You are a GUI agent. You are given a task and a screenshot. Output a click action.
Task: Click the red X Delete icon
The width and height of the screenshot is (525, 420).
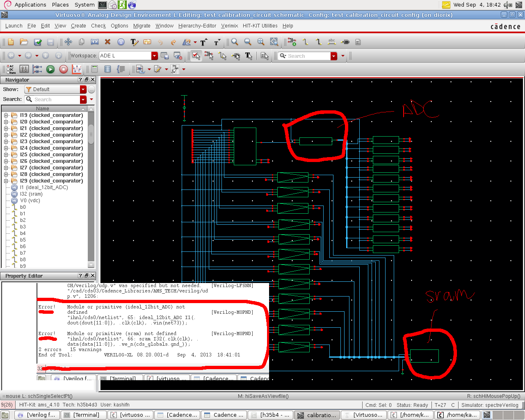coord(107,42)
